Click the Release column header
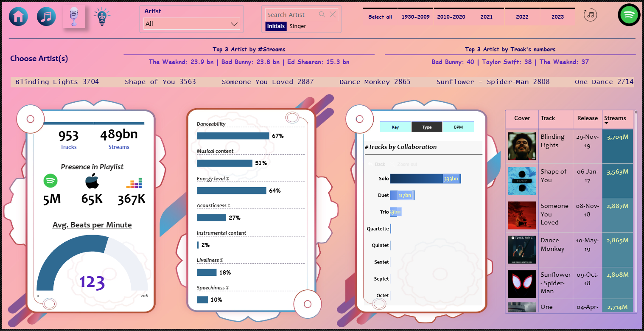The height and width of the screenshot is (331, 644). pos(588,118)
